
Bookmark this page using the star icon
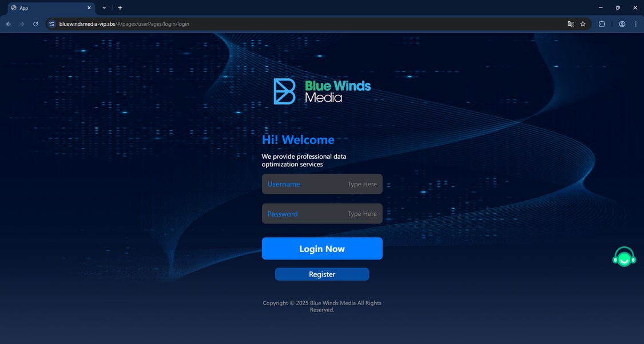582,24
